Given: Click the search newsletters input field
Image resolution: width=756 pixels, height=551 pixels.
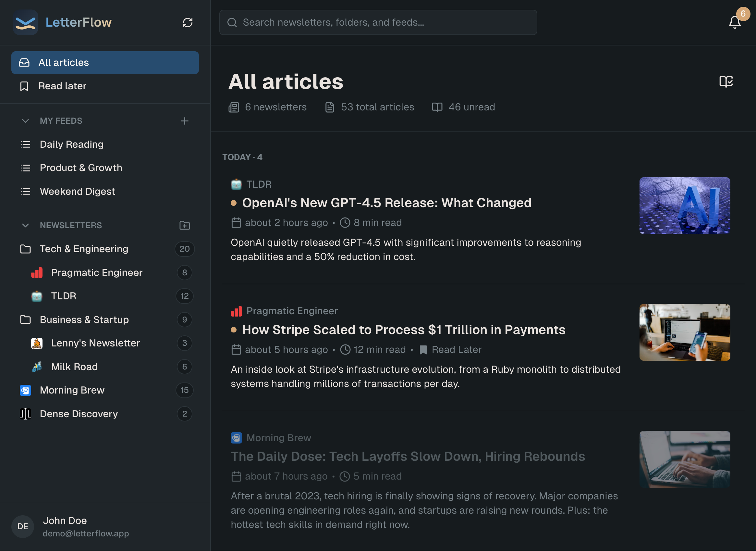Looking at the screenshot, I should click(378, 22).
